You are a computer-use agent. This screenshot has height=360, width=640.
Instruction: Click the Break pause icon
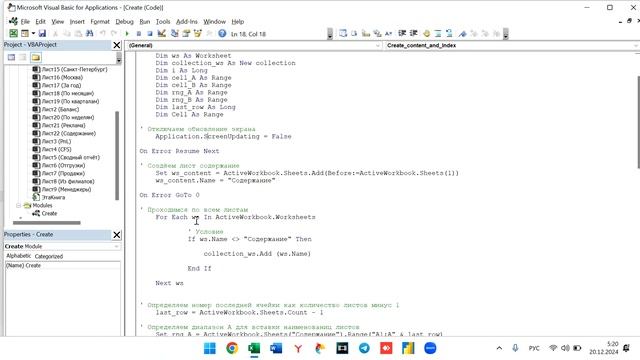(139, 33)
